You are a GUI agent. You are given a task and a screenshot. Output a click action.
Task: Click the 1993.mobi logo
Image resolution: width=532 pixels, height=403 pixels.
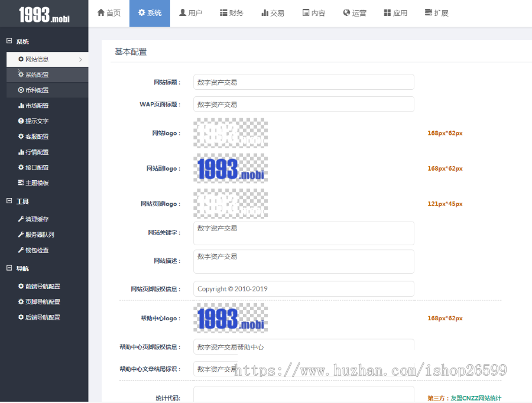click(44, 14)
